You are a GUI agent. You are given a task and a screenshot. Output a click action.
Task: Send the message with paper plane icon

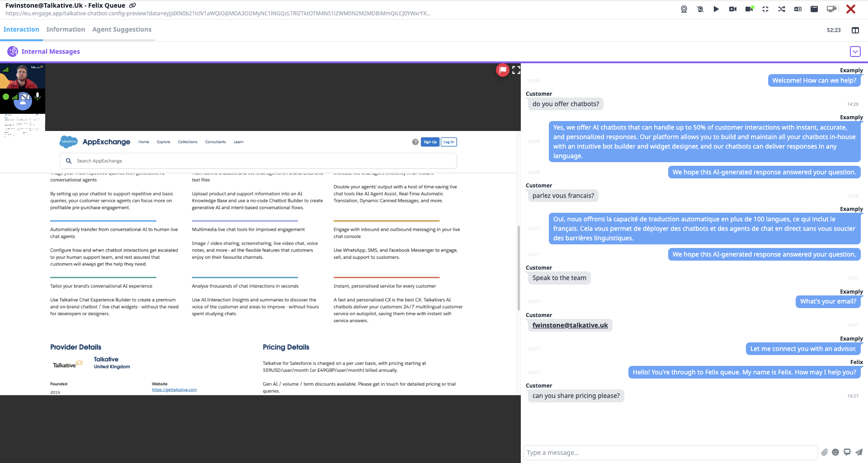click(859, 452)
